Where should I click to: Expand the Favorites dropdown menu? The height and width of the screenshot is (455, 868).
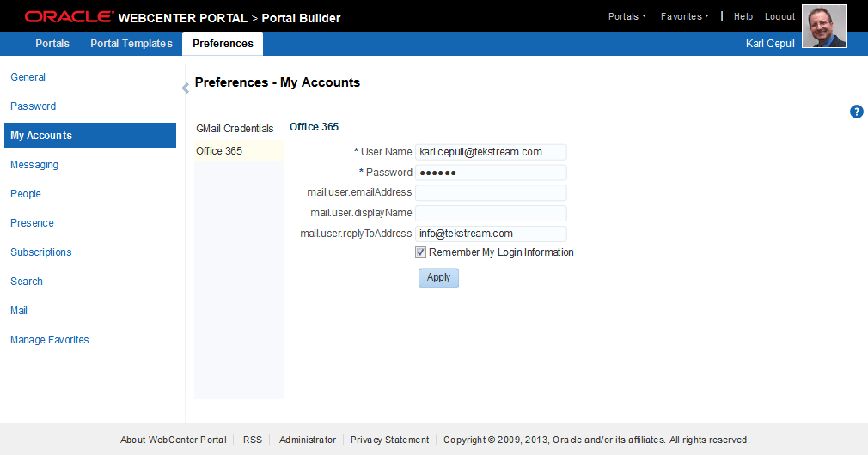click(x=685, y=16)
